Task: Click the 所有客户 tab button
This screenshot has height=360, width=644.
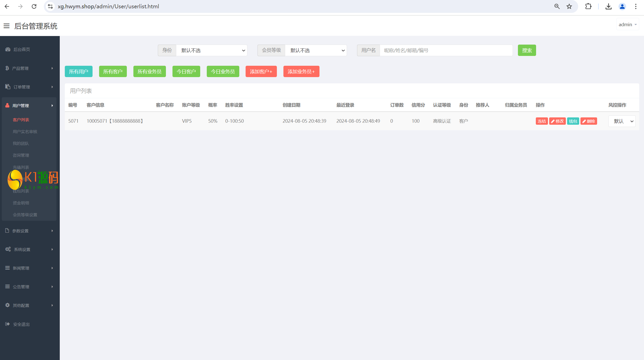Action: pyautogui.click(x=112, y=71)
